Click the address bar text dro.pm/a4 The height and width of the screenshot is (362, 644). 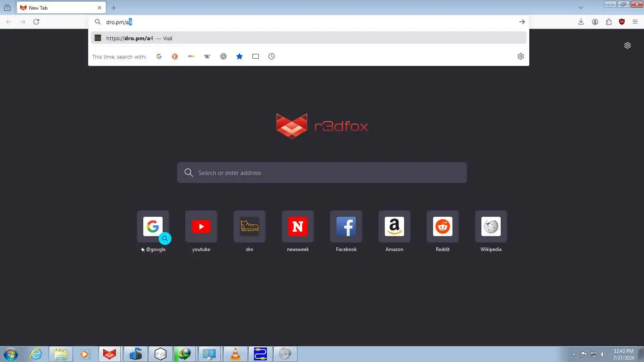(119, 22)
